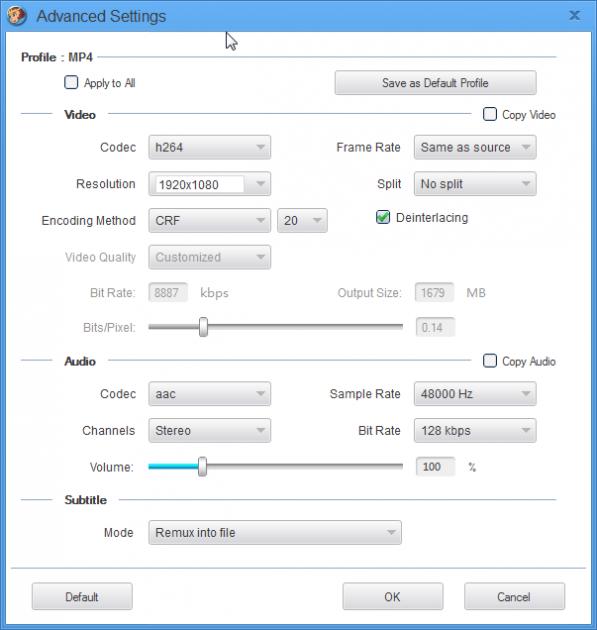Enable the Apply to All checkbox
Image resolution: width=597 pixels, height=630 pixels.
click(x=71, y=82)
